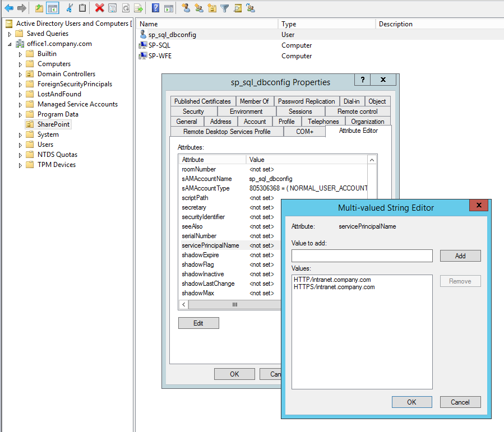Select the SP-SQL computer icon in the list
504x432 pixels.
pyautogui.click(x=143, y=45)
